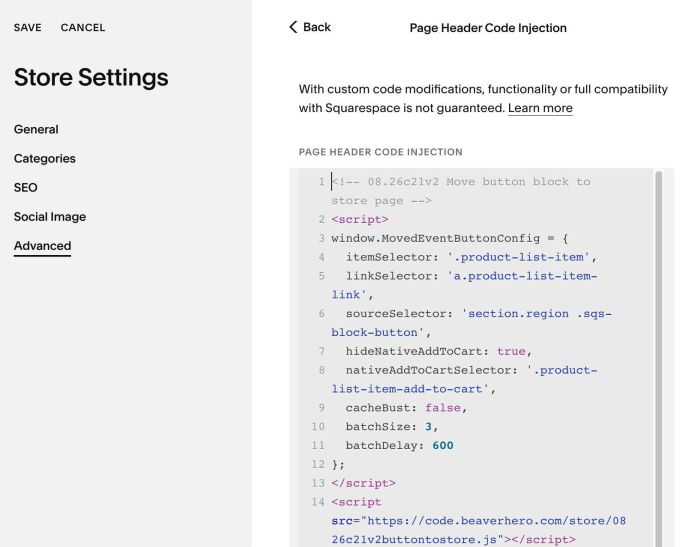Image resolution: width=700 pixels, height=547 pixels.
Task: Open the General settings tab
Action: pyautogui.click(x=36, y=129)
